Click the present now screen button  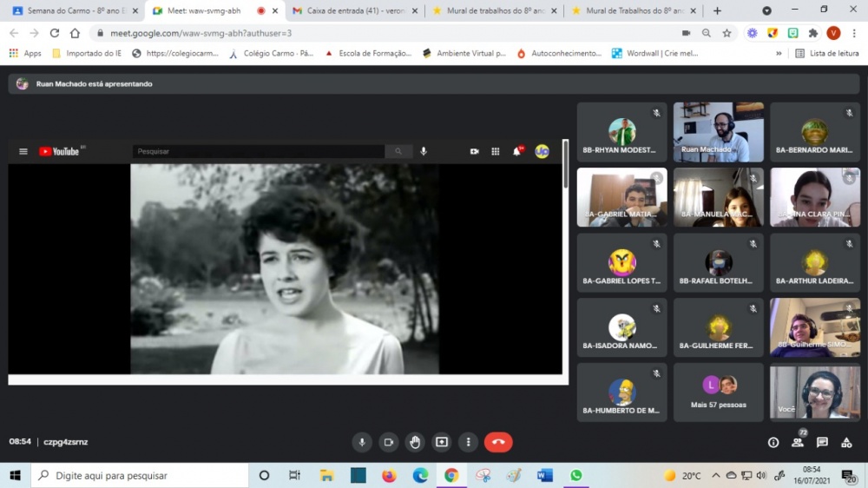coord(442,442)
